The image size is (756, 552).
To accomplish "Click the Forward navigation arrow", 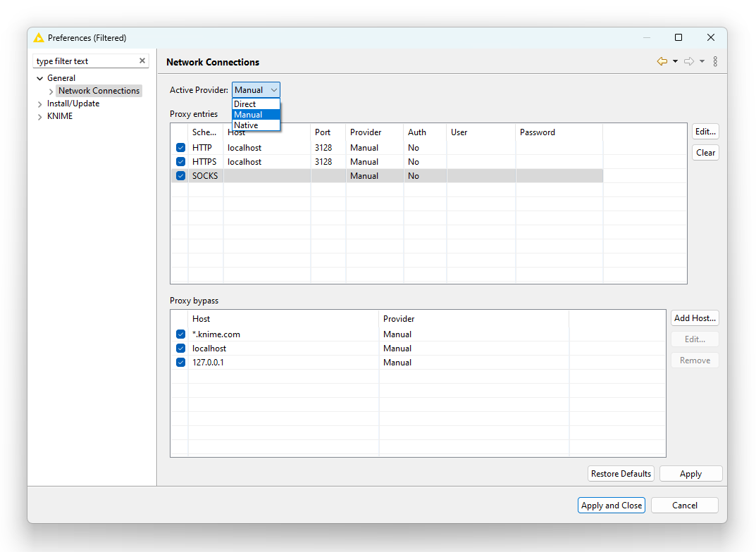I will (x=689, y=61).
